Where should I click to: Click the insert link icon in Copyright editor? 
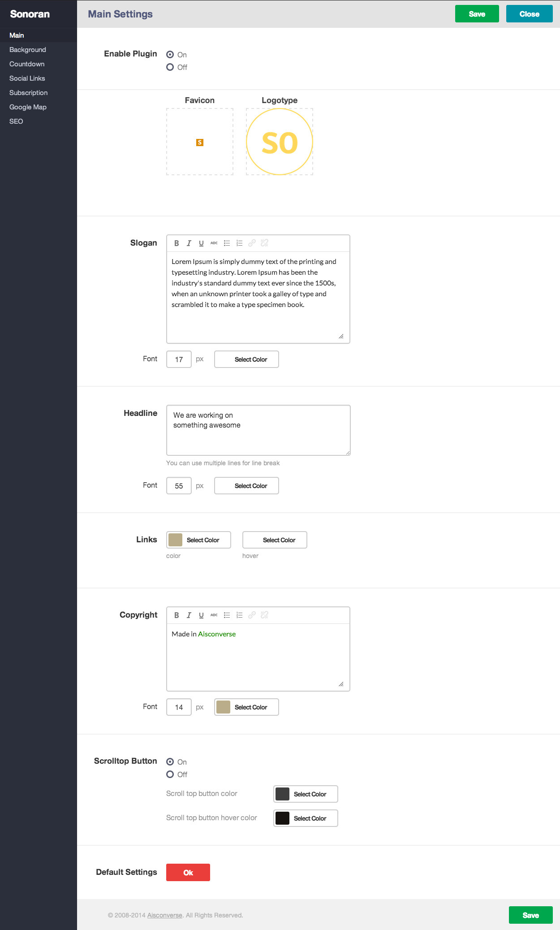[252, 615]
